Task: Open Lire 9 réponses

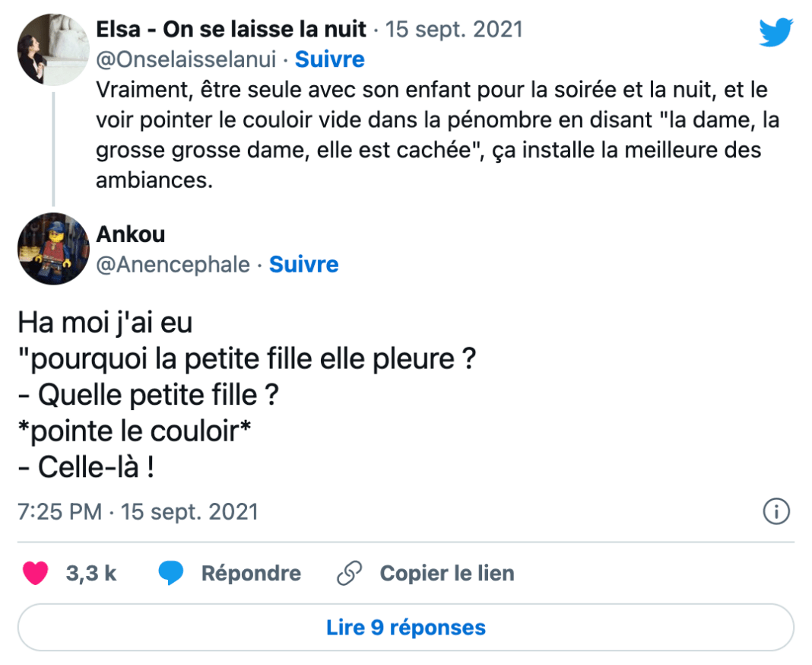Action: [x=405, y=628]
